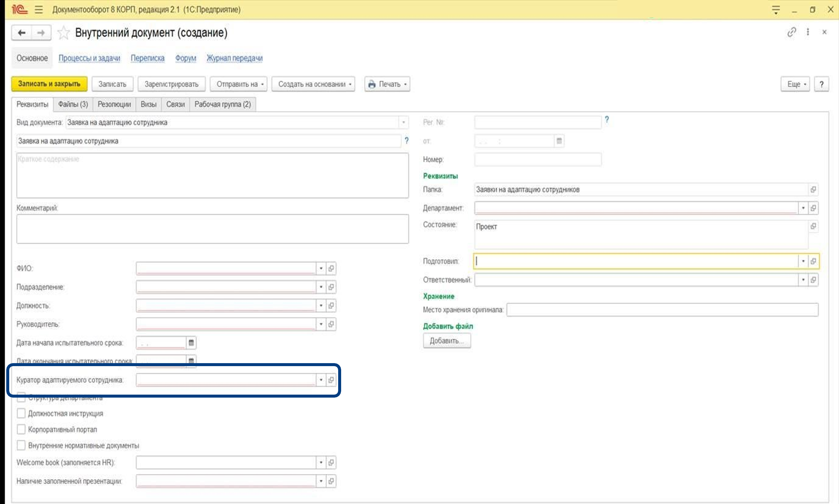839x504 pixels.
Task: Open the Подразделение field open-form icon
Action: pos(331,287)
